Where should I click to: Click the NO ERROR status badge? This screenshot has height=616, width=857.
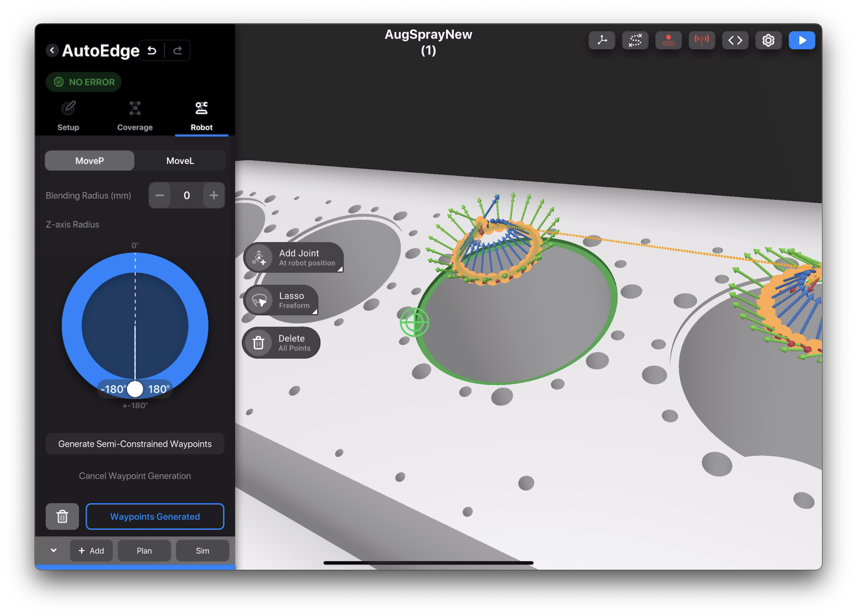point(84,82)
